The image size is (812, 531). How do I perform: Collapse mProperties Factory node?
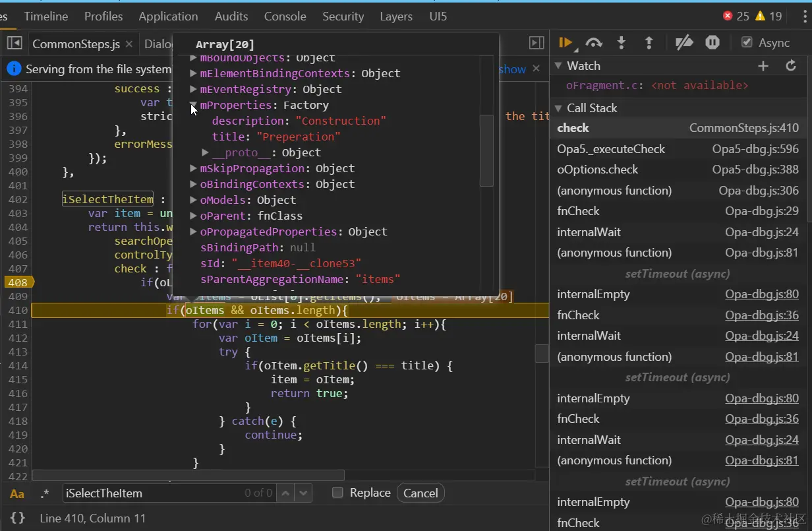click(193, 105)
